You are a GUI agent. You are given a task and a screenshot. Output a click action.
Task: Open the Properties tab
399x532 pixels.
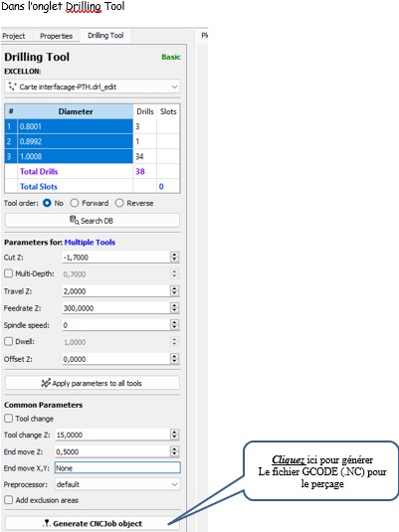click(x=56, y=36)
